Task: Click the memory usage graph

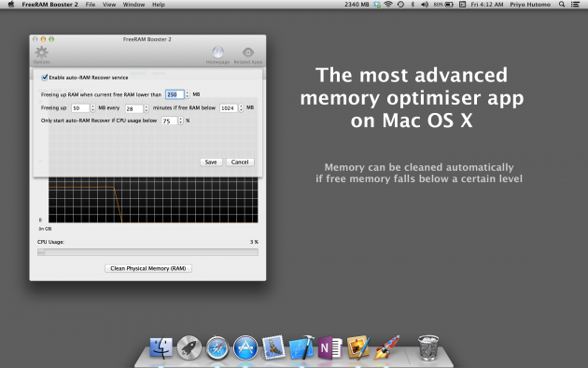Action: pos(153,200)
